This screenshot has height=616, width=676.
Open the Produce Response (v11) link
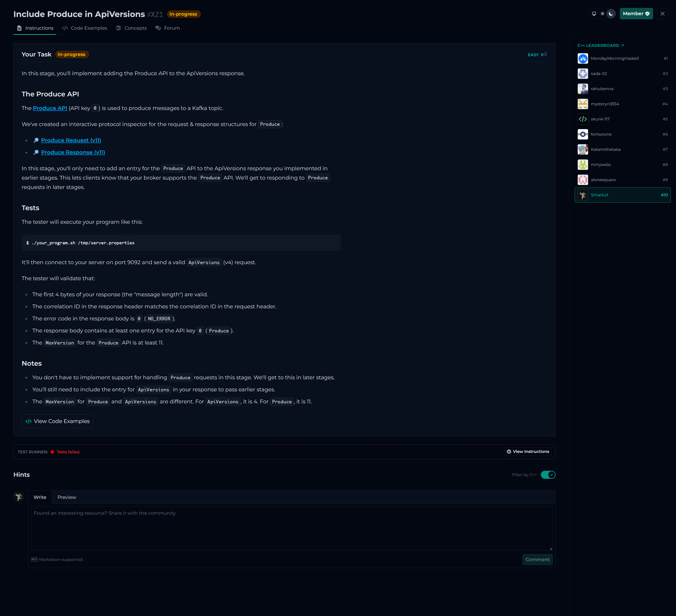tap(73, 152)
